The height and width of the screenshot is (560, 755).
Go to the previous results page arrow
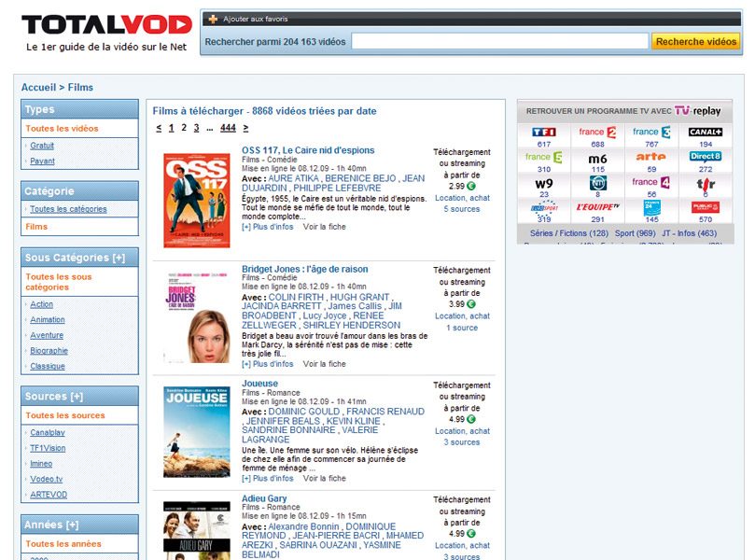tap(159, 128)
